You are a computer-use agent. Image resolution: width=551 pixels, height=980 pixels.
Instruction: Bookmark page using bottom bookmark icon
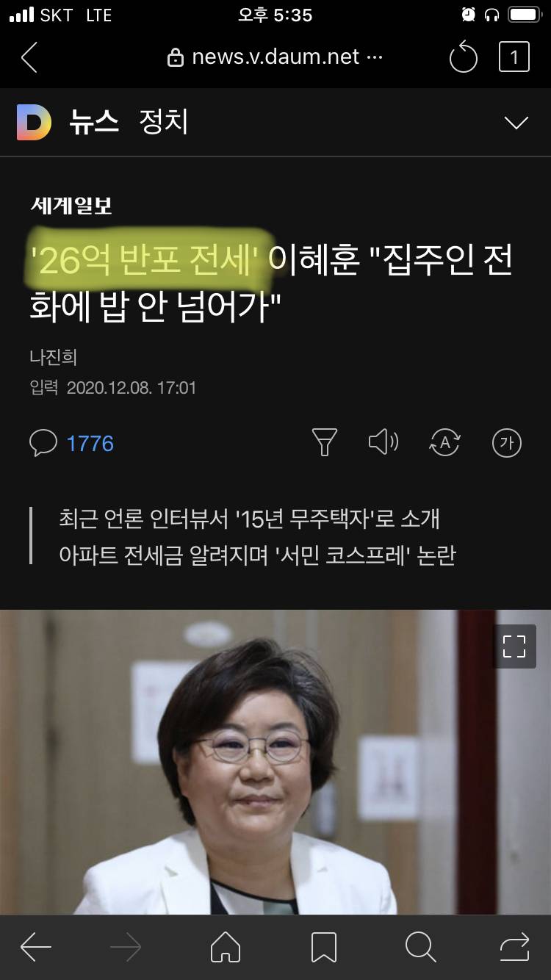324,948
